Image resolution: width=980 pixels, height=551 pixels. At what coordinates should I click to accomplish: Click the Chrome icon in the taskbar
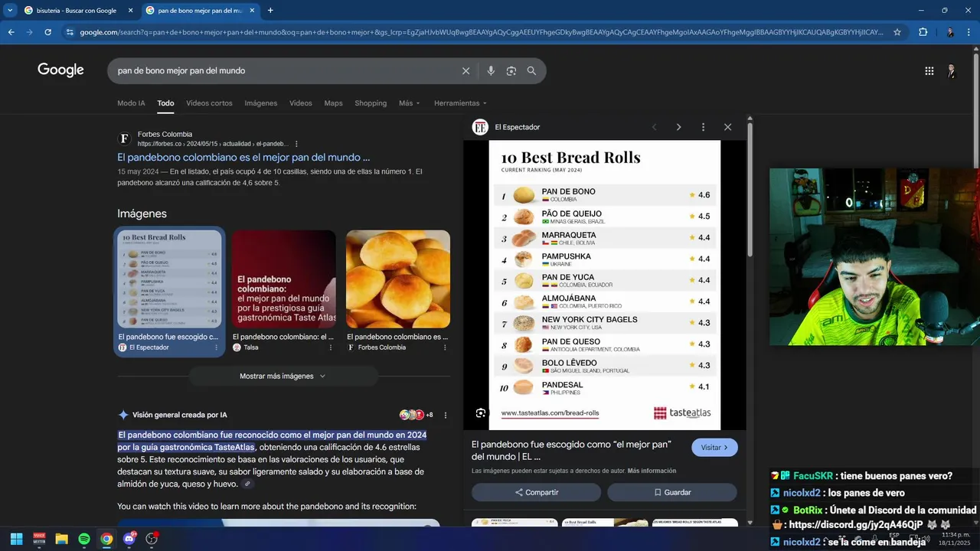click(x=106, y=539)
